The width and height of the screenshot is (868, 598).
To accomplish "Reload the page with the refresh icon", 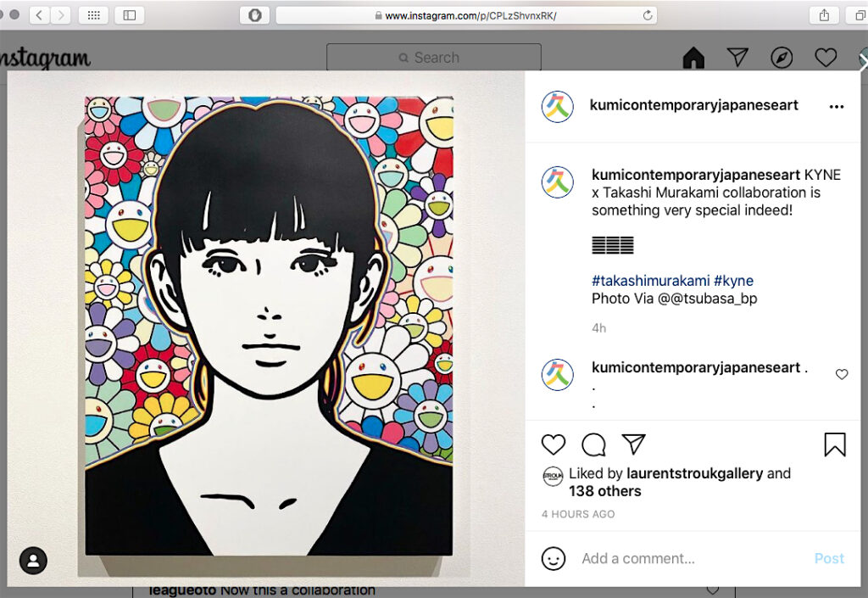I will click(647, 15).
